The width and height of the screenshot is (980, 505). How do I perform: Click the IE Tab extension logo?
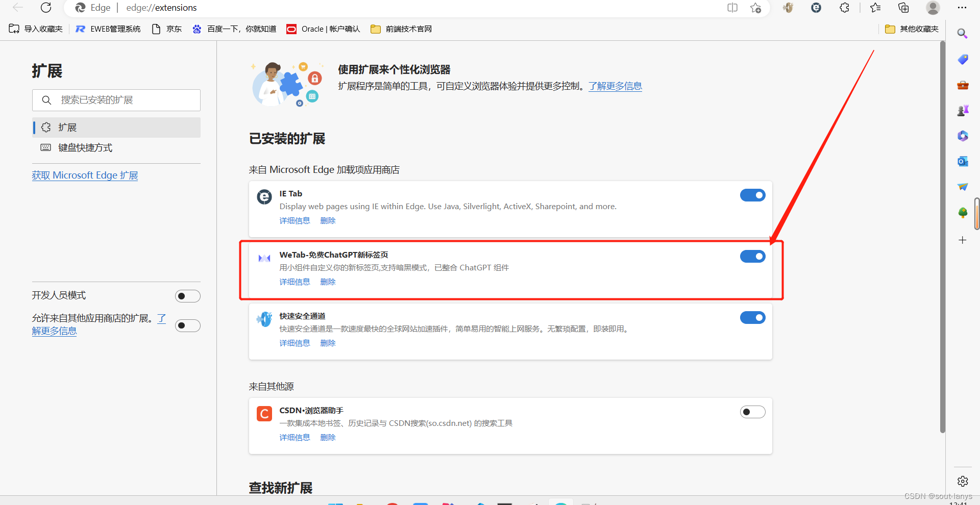point(264,196)
